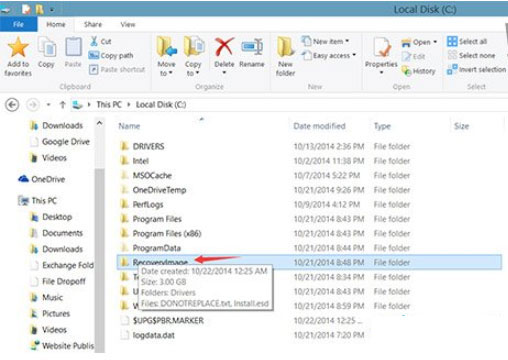Select the MSOCache folder

coord(152,175)
